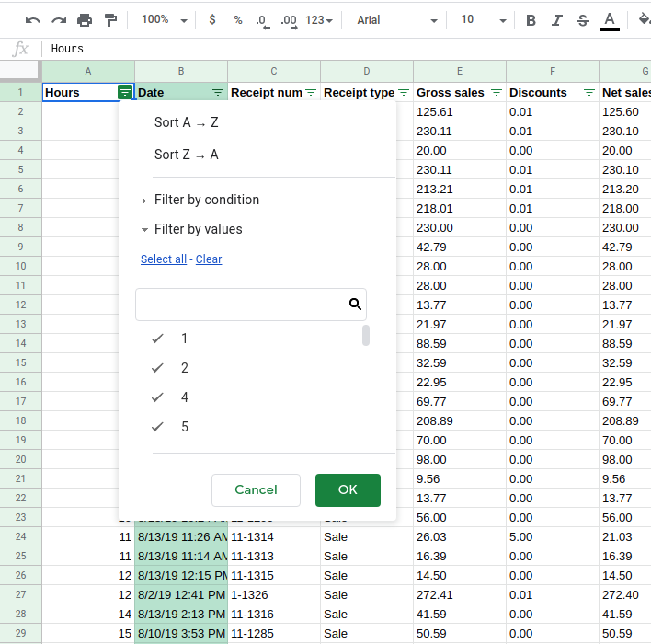
Task: Toggle bold formatting
Action: click(x=531, y=19)
